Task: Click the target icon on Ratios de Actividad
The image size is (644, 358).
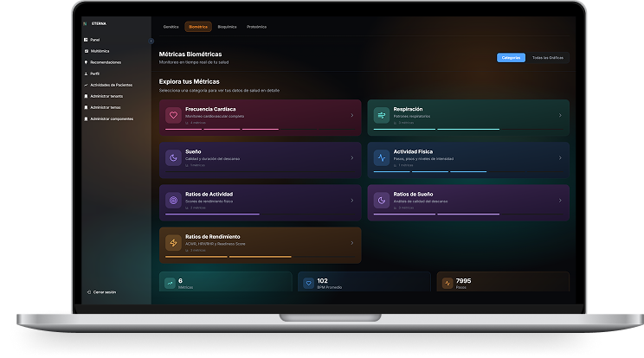Action: pyautogui.click(x=173, y=200)
